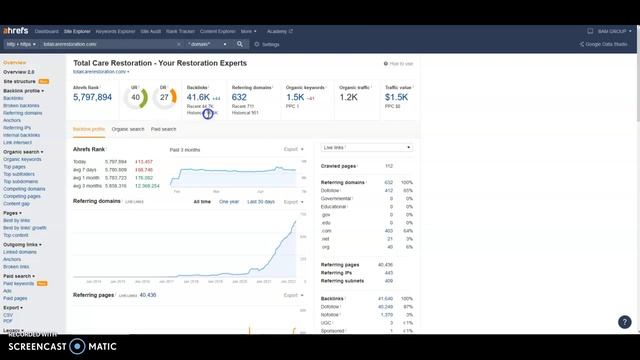640x360 pixels.
Task: Click the search magnifier icon
Action: [240, 44]
